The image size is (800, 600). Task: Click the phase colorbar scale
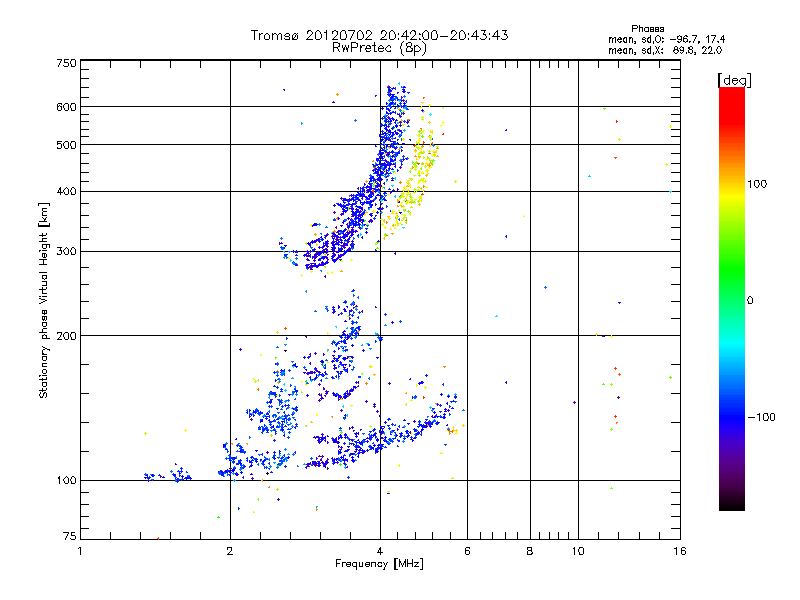pyautogui.click(x=732, y=298)
